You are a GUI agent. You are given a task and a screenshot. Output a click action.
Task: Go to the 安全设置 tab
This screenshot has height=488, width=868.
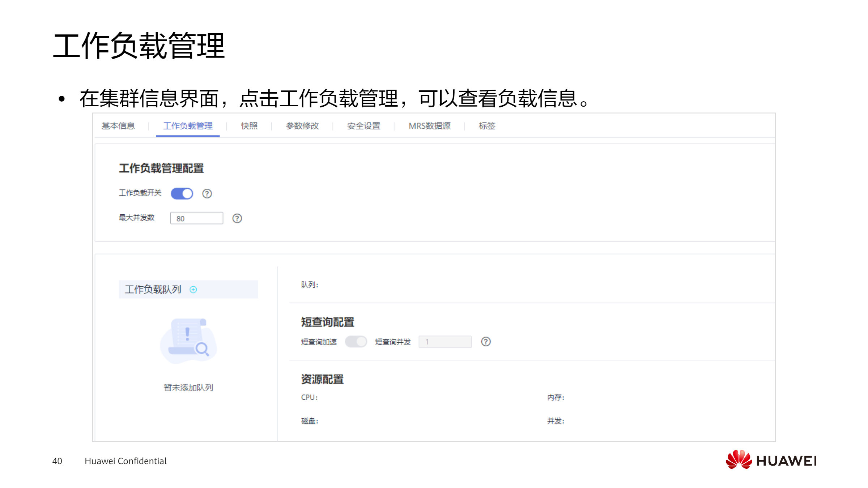[x=363, y=126]
